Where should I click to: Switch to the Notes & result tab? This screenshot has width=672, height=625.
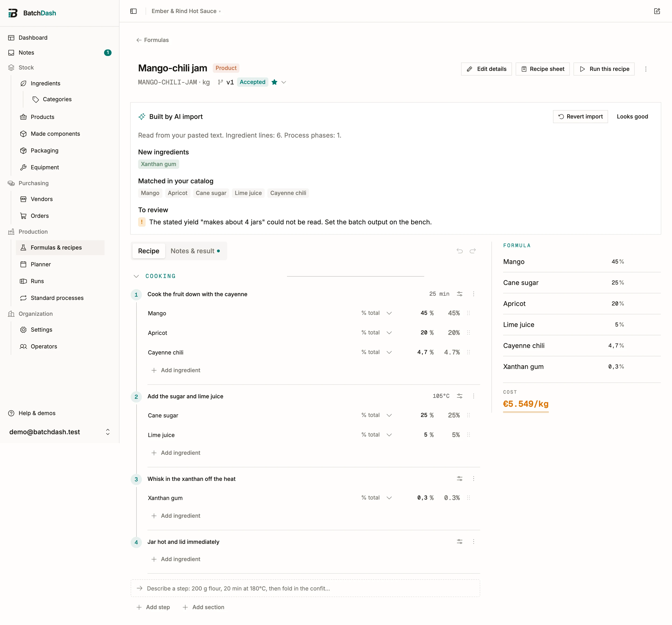(195, 251)
